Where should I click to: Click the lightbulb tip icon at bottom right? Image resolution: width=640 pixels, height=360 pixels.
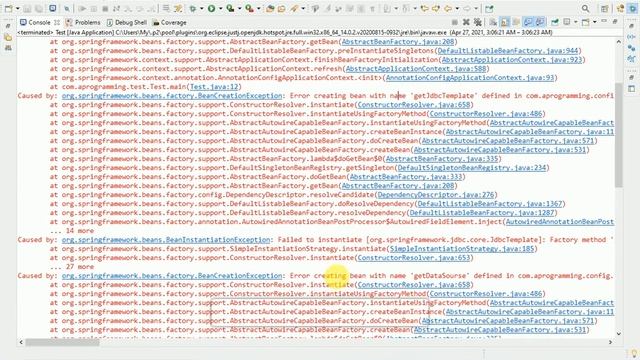tap(633, 353)
